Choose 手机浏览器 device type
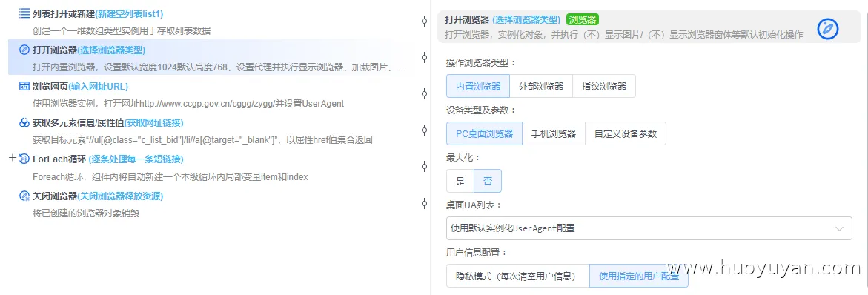The image size is (868, 295). [554, 133]
